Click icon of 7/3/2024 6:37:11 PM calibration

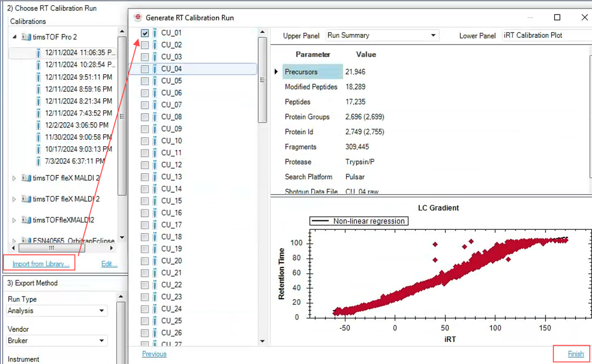(x=38, y=161)
